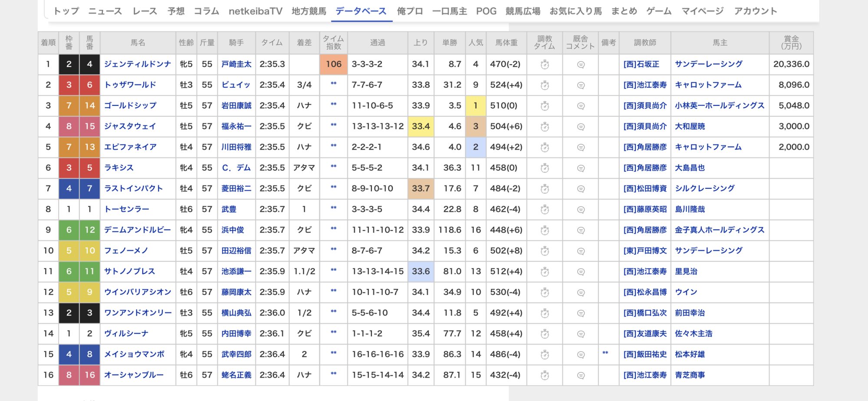
Task: Open training time stopwatch for ヴィルシーナ
Action: (545, 334)
